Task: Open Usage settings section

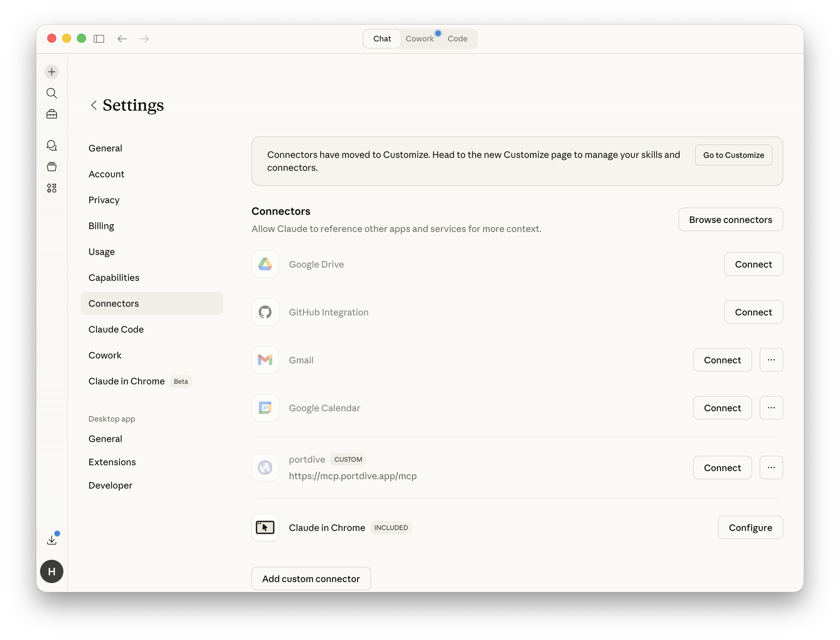Action: point(152,252)
